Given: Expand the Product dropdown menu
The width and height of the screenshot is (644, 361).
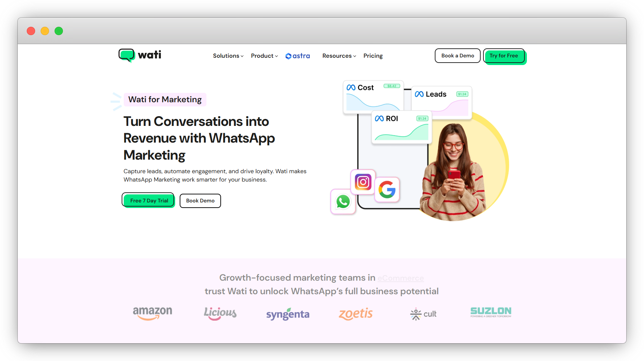Looking at the screenshot, I should 264,56.
